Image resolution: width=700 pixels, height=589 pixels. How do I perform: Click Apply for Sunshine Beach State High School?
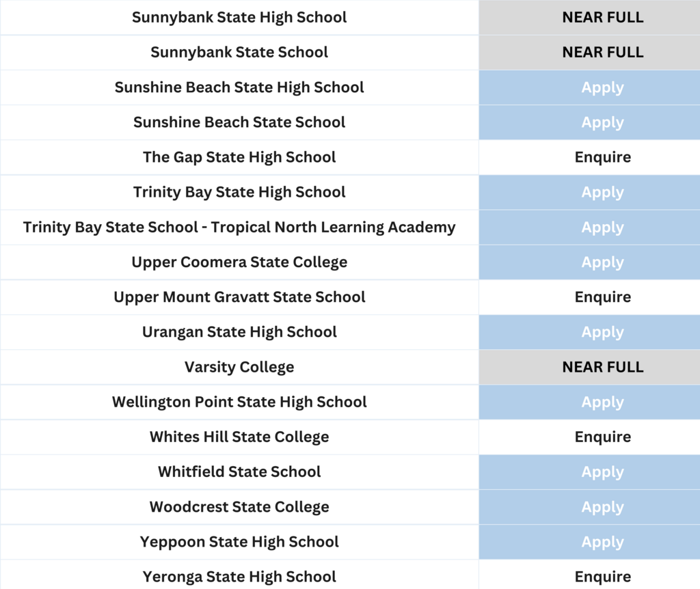[x=602, y=87]
